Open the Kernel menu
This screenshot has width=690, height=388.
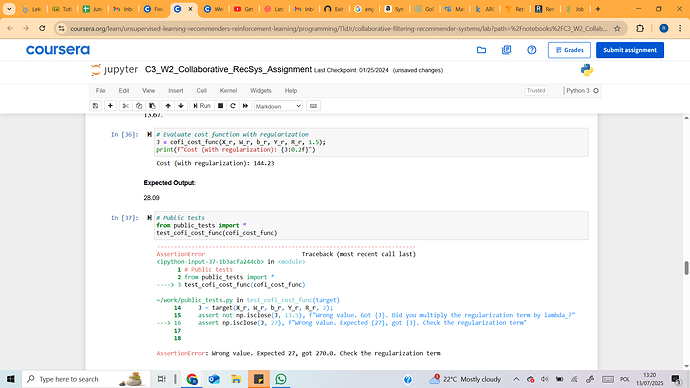[228, 91]
